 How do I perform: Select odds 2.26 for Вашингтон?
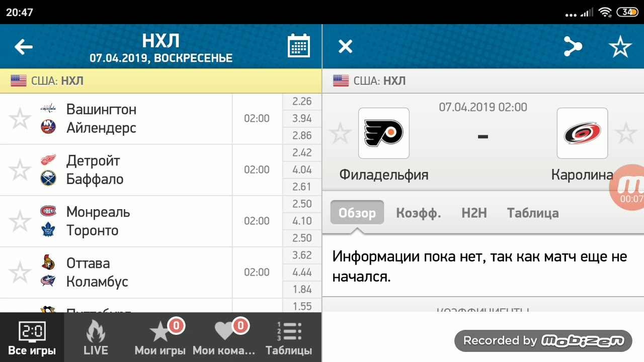click(302, 102)
